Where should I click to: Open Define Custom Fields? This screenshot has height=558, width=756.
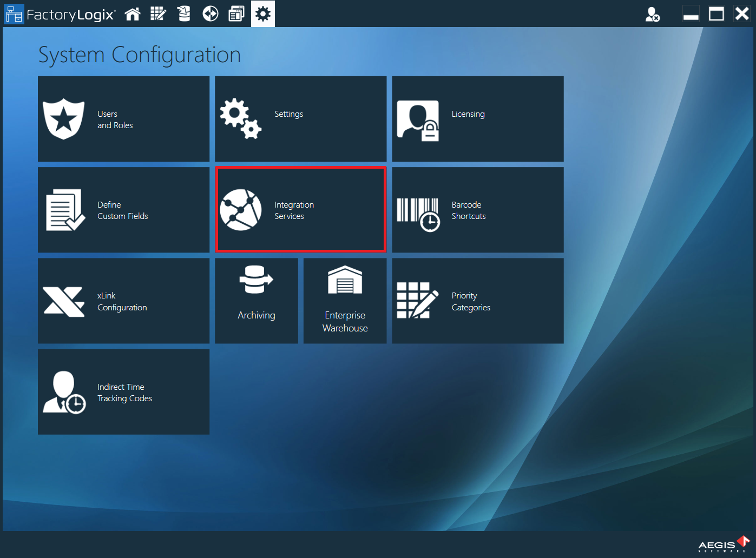point(123,210)
